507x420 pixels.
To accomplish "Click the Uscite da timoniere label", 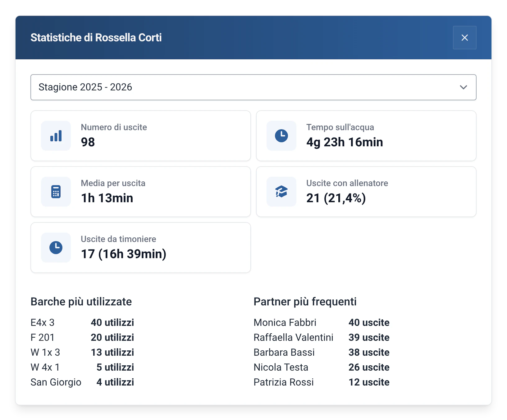I will tap(118, 239).
